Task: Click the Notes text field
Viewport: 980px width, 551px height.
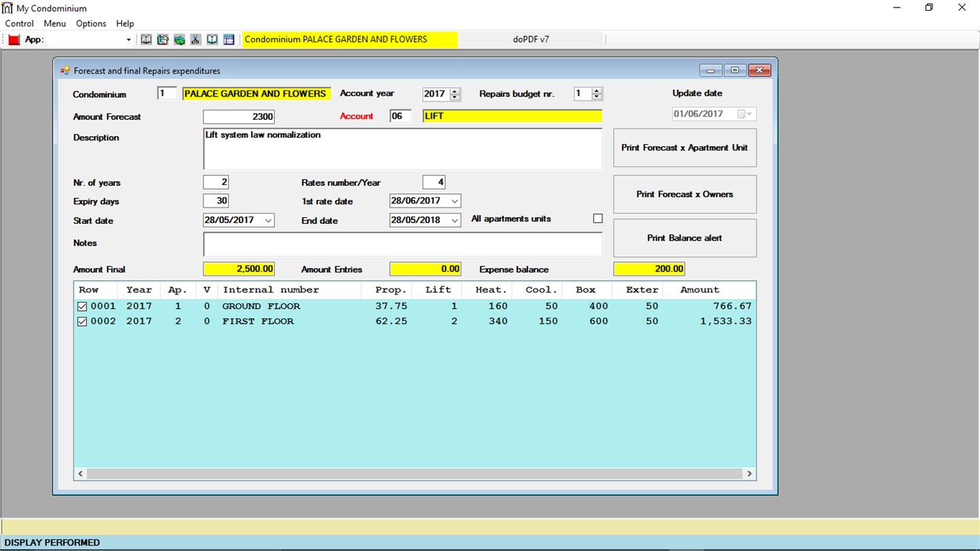Action: pos(403,244)
